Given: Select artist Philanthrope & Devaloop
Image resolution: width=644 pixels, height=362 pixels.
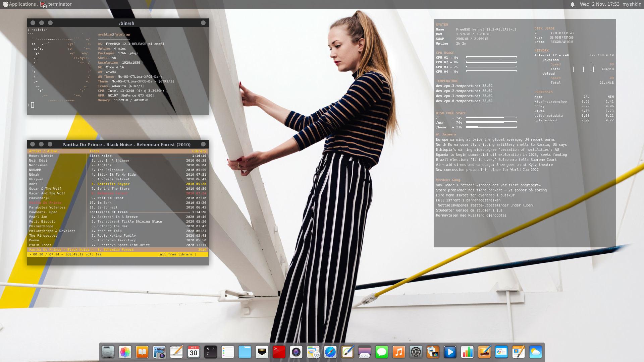Looking at the screenshot, I should pyautogui.click(x=52, y=231).
